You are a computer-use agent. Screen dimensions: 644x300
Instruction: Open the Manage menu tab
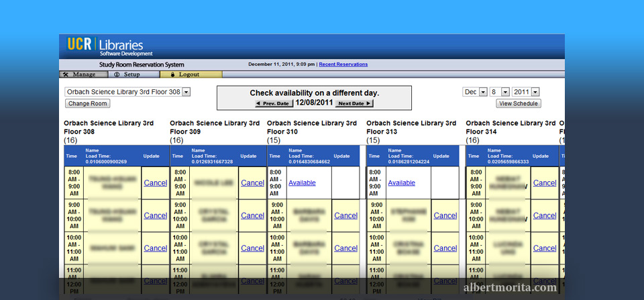coord(79,74)
